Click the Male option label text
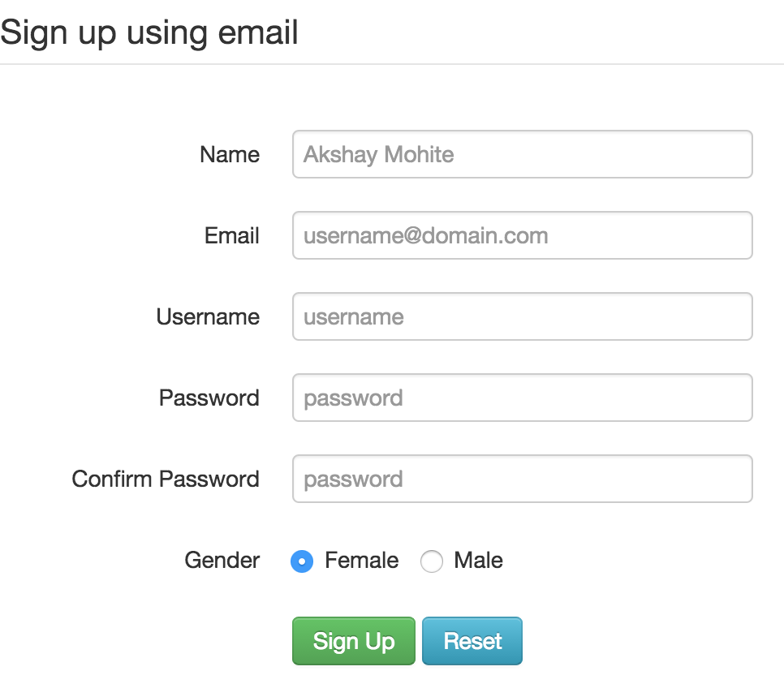 (x=478, y=561)
